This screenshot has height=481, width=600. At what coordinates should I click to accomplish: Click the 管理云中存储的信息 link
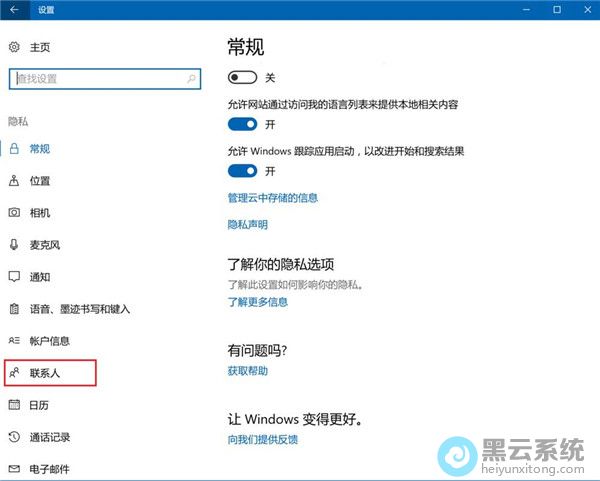pyautogui.click(x=273, y=198)
